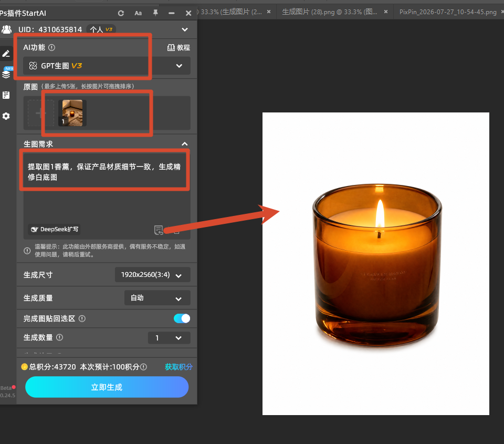504x444 pixels.
Task: Open the 生成尺寸 1920x2560 dropdown
Action: pos(153,275)
